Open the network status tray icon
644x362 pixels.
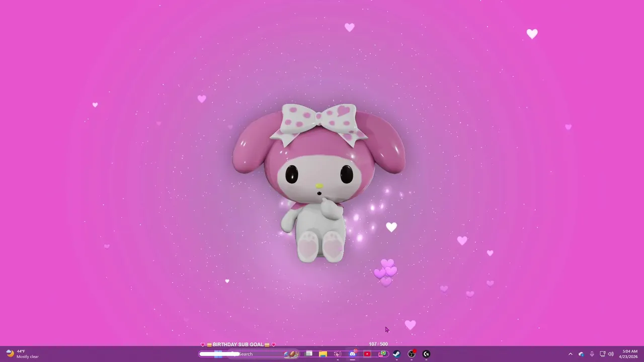click(x=603, y=354)
